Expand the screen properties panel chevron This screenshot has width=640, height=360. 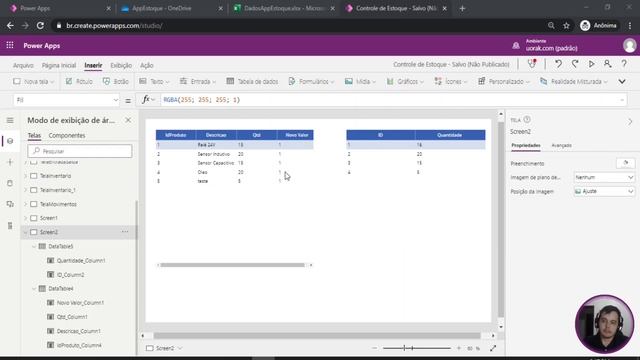[630, 122]
